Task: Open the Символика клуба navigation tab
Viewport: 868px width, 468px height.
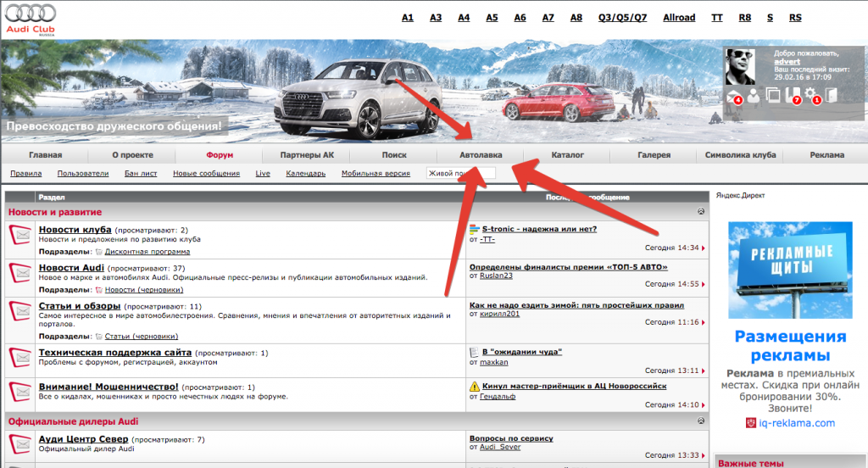Action: (x=740, y=155)
